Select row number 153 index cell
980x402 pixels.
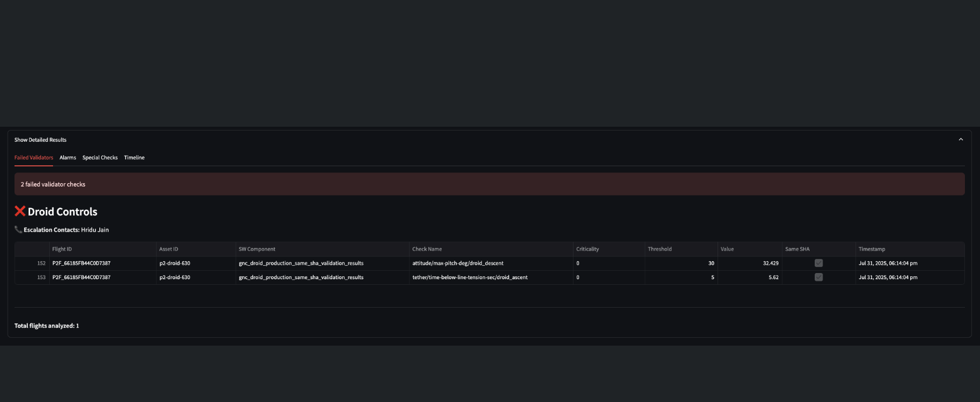32,277
